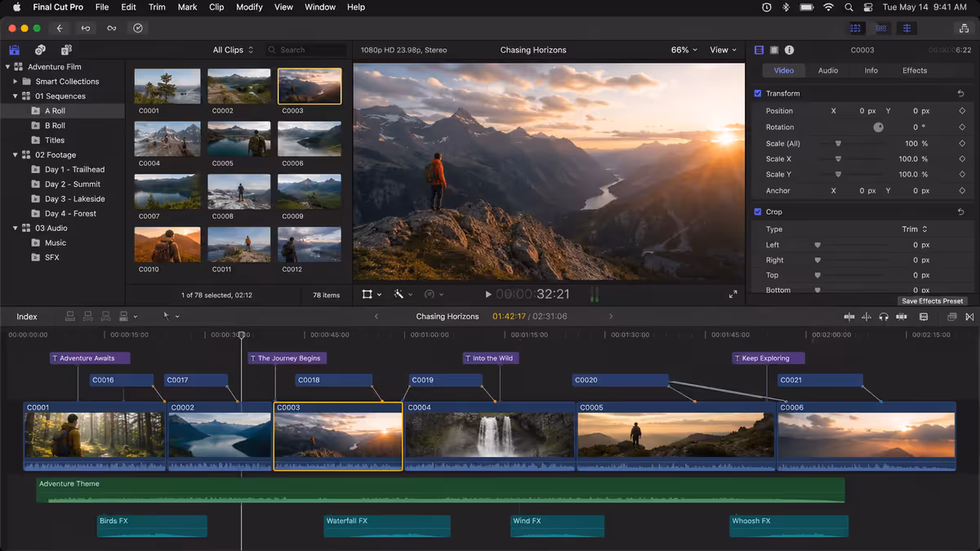
Task: Add keyframe diamond for Rotation
Action: click(962, 127)
